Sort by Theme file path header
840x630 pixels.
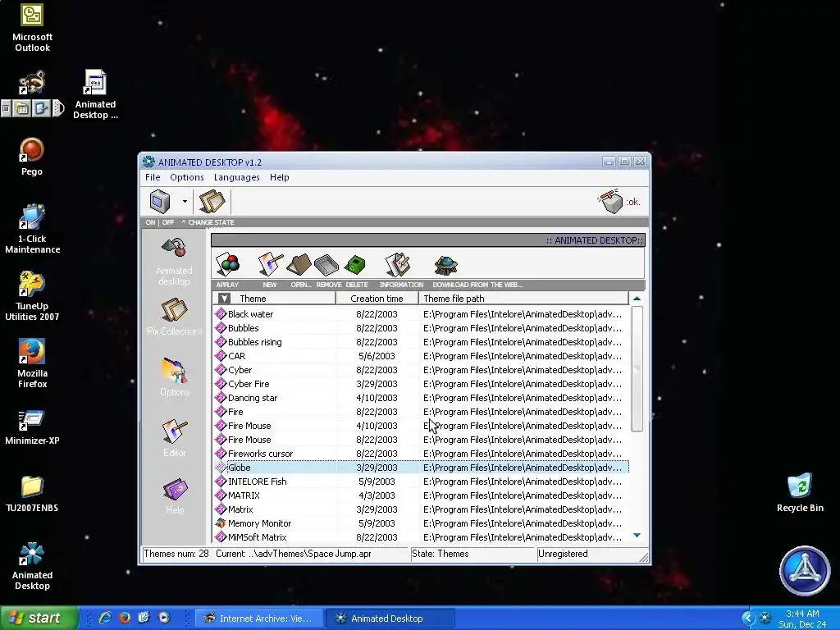click(x=523, y=299)
